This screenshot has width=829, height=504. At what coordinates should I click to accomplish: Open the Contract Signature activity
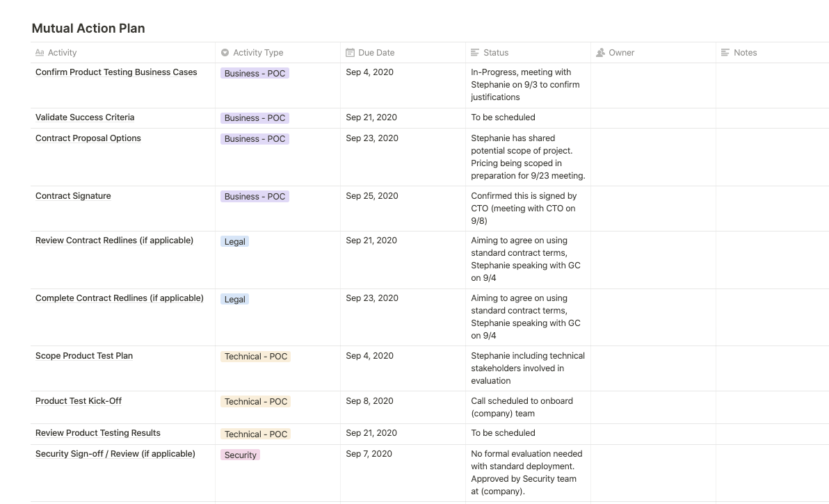[x=73, y=196]
